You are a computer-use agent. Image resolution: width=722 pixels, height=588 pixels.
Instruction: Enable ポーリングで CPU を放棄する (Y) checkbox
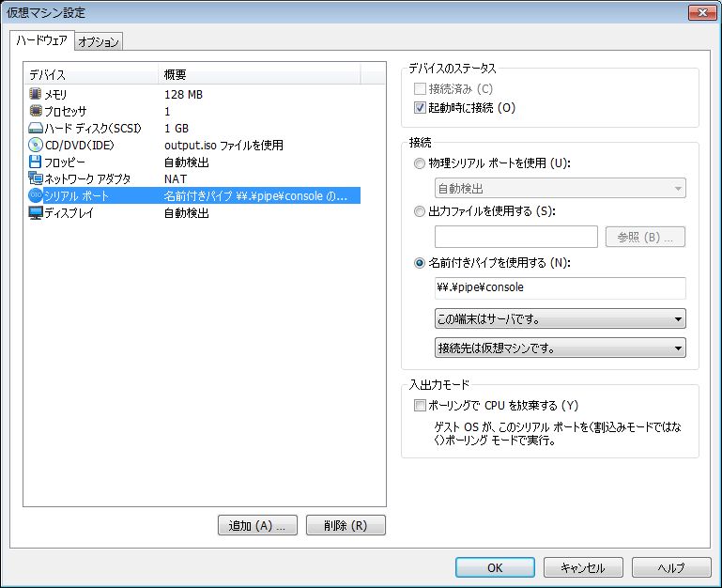(420, 406)
